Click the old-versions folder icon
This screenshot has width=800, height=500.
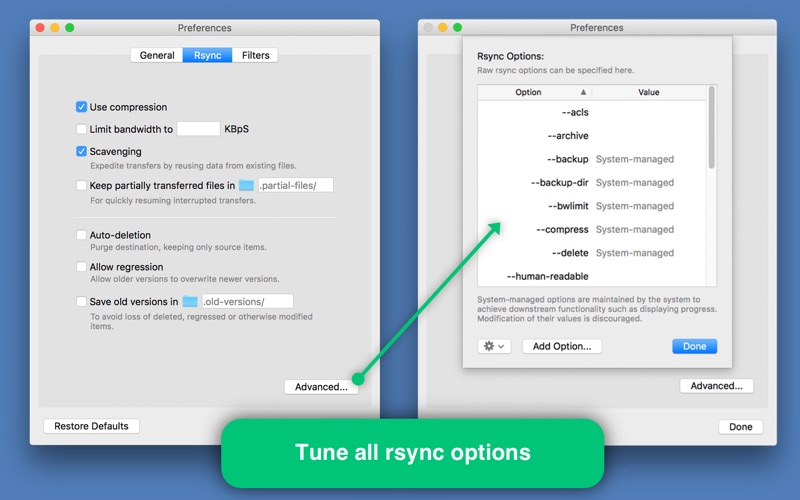(x=190, y=302)
